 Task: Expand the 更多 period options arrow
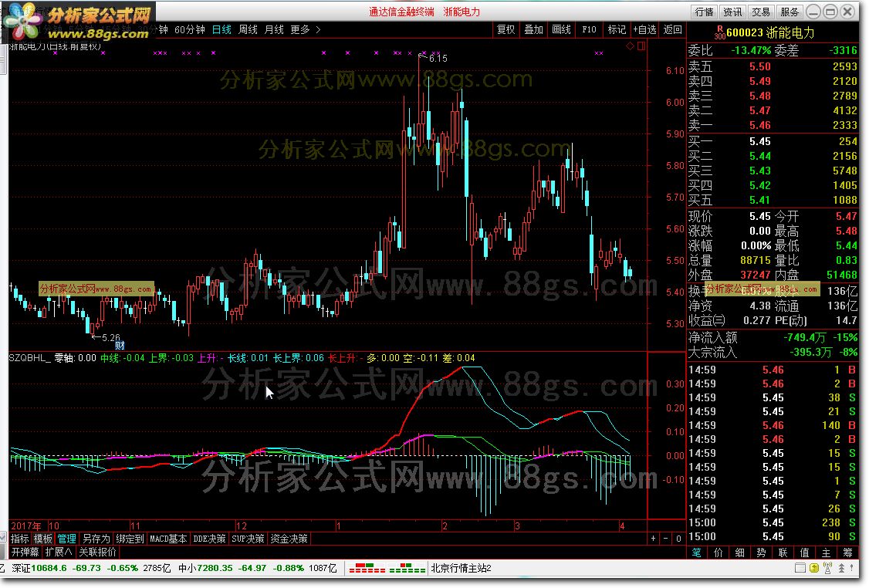click(x=318, y=29)
